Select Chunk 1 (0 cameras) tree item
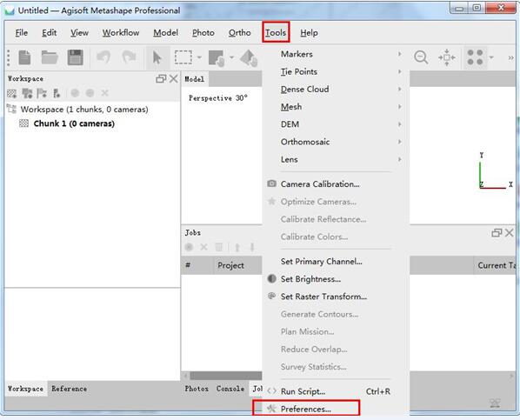 pos(74,123)
